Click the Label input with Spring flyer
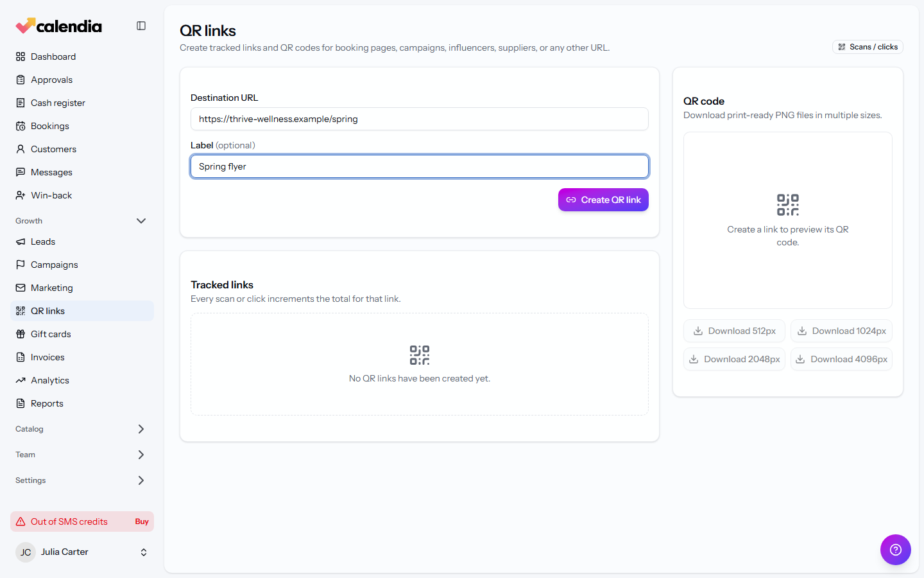The image size is (924, 578). click(x=420, y=166)
